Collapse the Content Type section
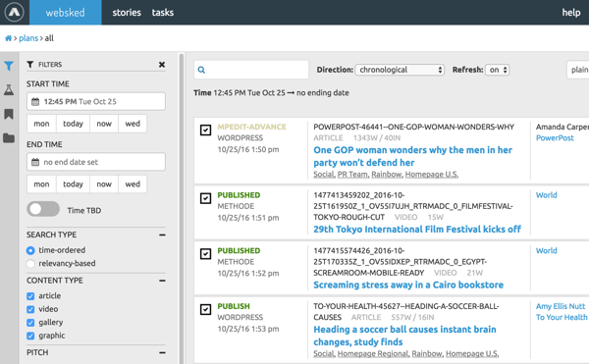Image resolution: width=589 pixels, height=364 pixels. 162,281
